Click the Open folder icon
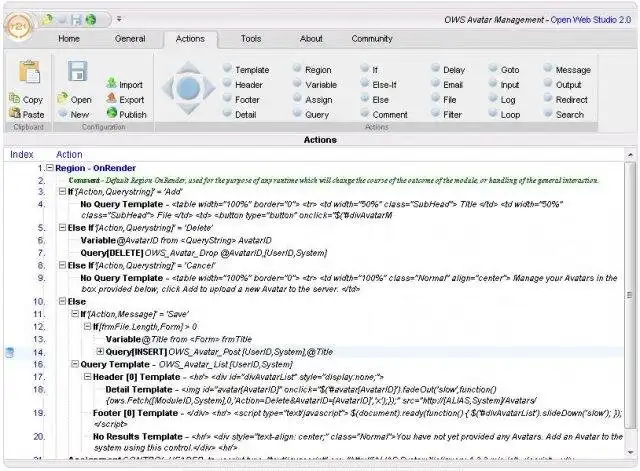The width and height of the screenshot is (640, 471). (62, 98)
